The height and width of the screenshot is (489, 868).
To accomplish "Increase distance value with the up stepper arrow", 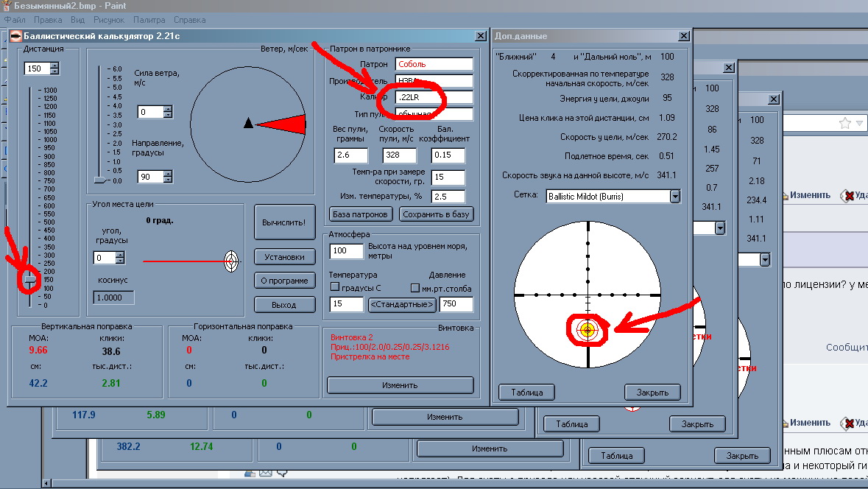I will click(x=54, y=66).
